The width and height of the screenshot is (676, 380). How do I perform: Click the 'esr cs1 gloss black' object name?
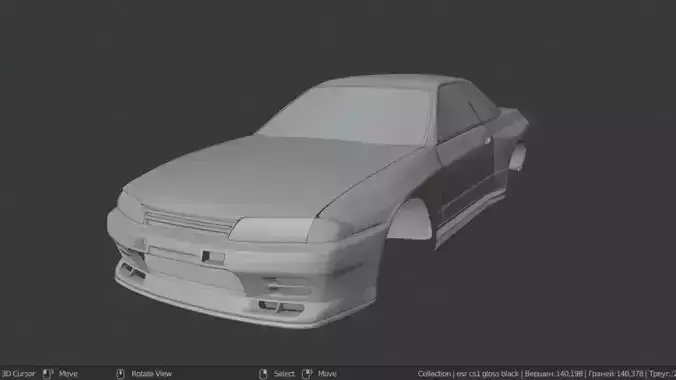coord(487,374)
